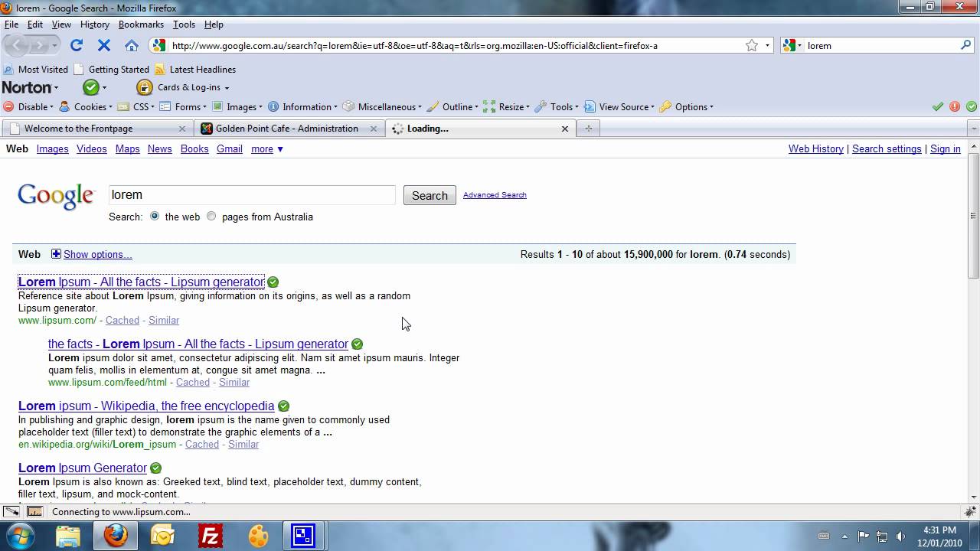Viewport: 980px width, 551px height.
Task: Open Advanced Search link
Action: tap(495, 195)
